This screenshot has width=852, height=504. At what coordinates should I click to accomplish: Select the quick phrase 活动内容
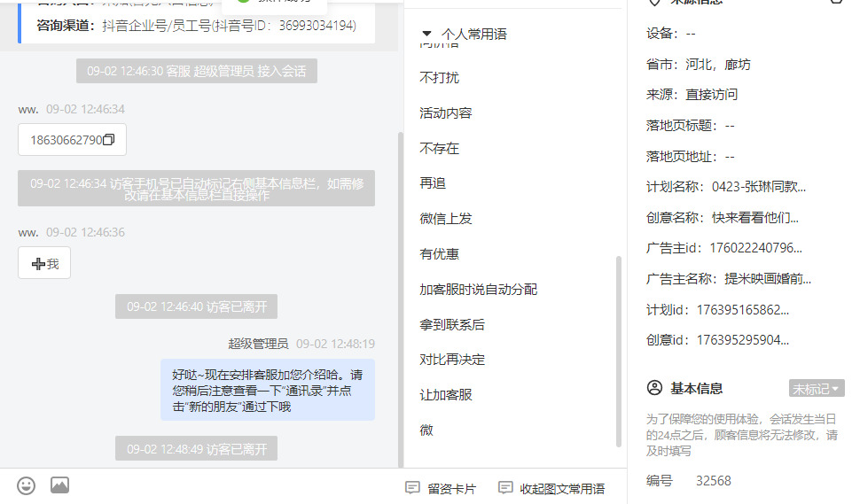[x=446, y=113]
